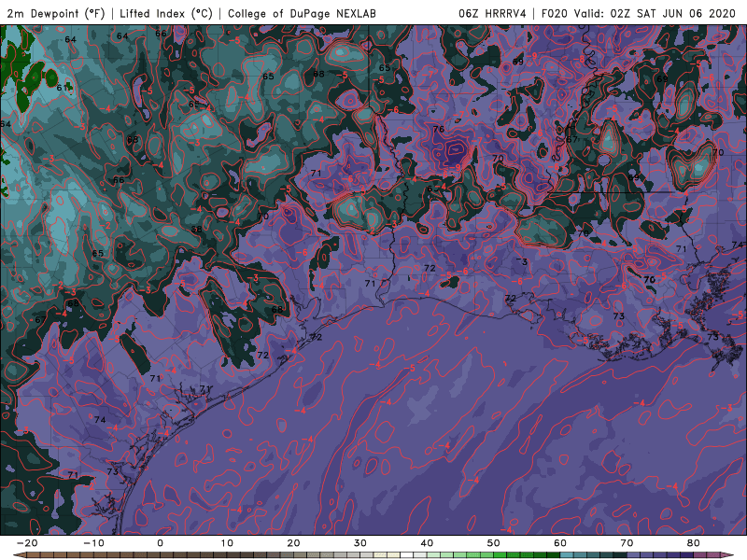Click the 61 dewpoint value on the map
The width and height of the screenshot is (747, 560).
click(x=62, y=88)
